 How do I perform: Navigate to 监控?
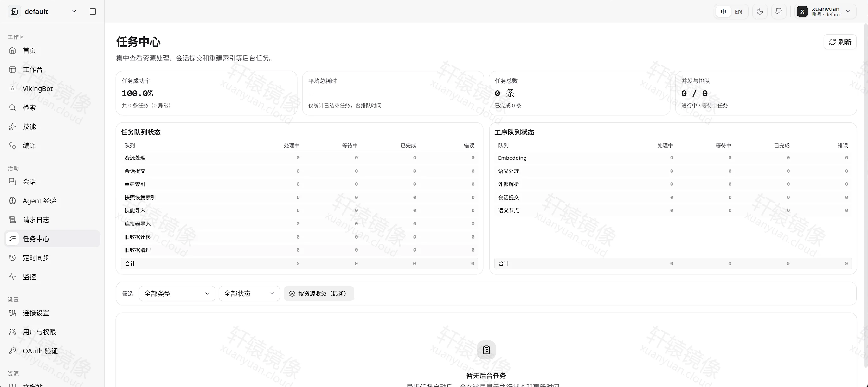(x=52, y=277)
